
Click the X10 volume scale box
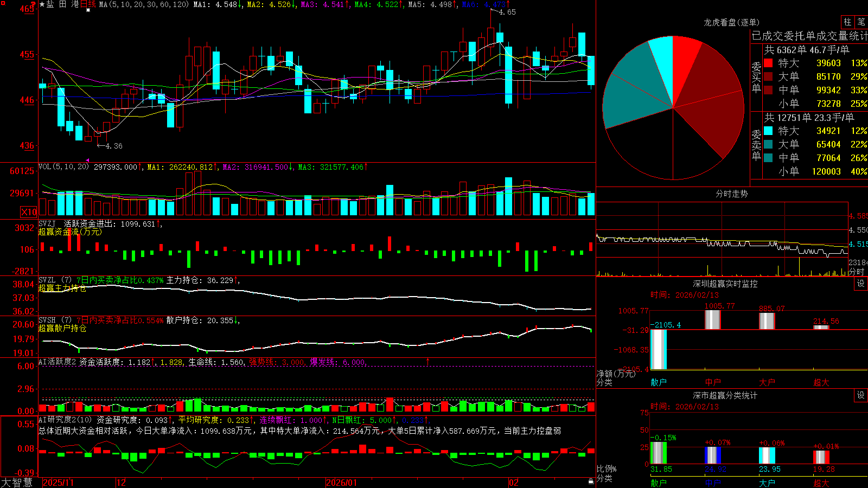pyautogui.click(x=29, y=212)
